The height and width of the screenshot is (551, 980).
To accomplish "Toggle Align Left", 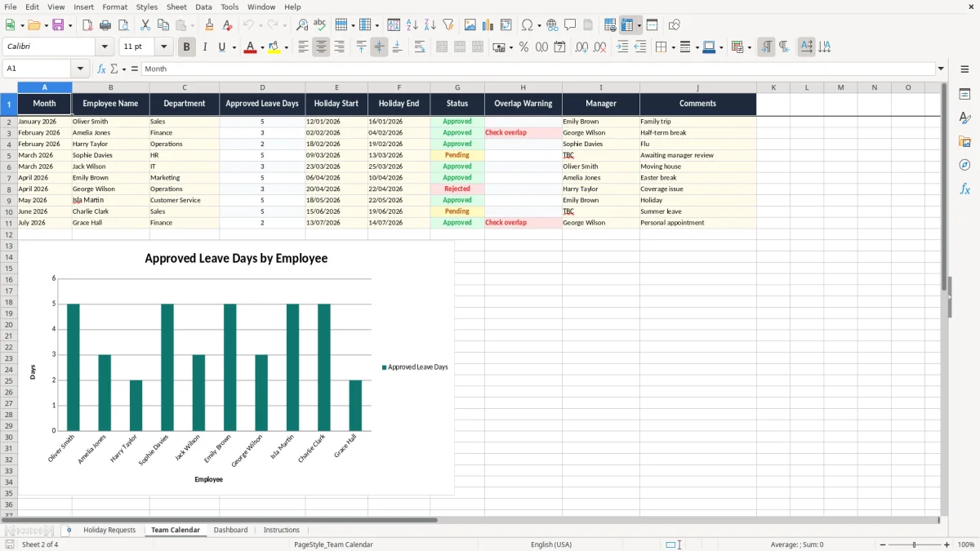I will (x=303, y=47).
